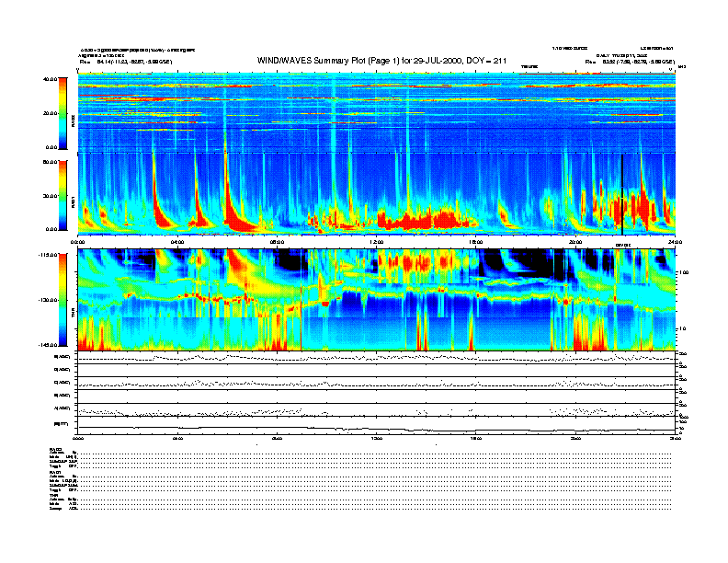Click the RAD2 intensity color bar
This screenshot has height=563, width=728.
[x=63, y=113]
